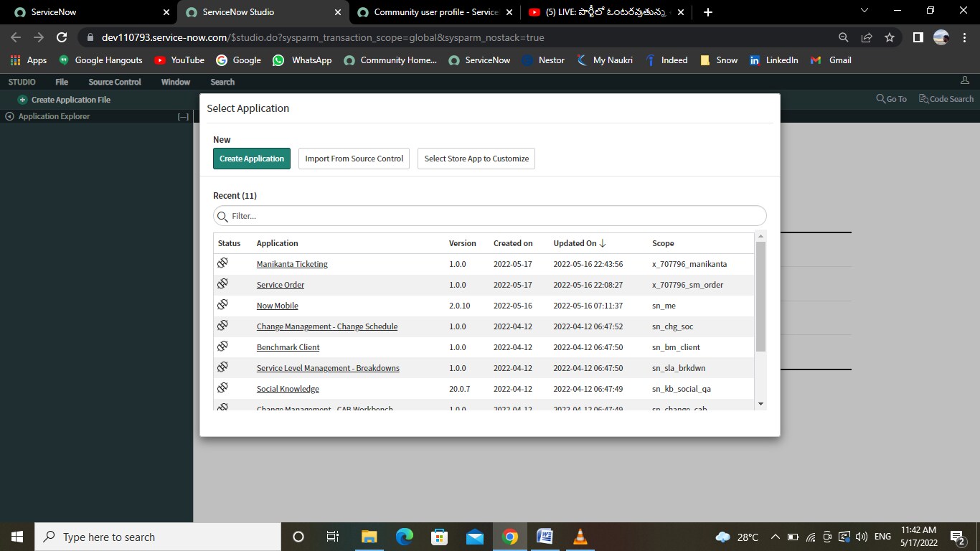
Task: Open the Gmail bookmark
Action: click(831, 60)
